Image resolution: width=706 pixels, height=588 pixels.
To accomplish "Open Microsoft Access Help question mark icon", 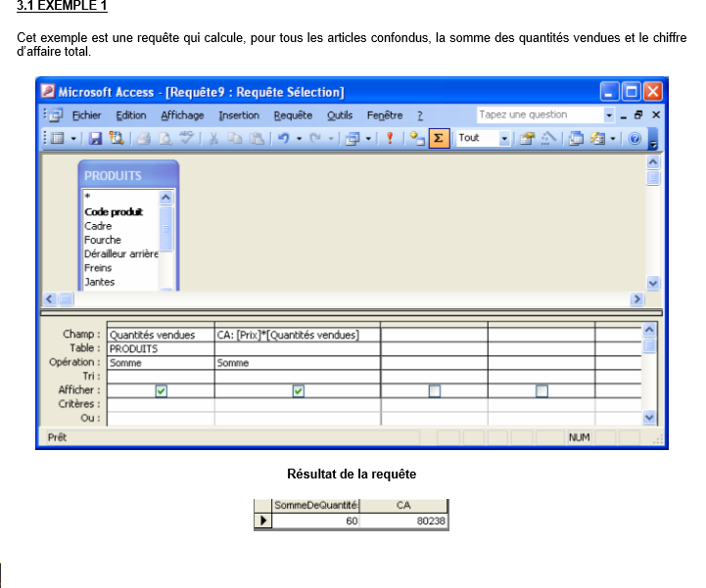I will [635, 138].
